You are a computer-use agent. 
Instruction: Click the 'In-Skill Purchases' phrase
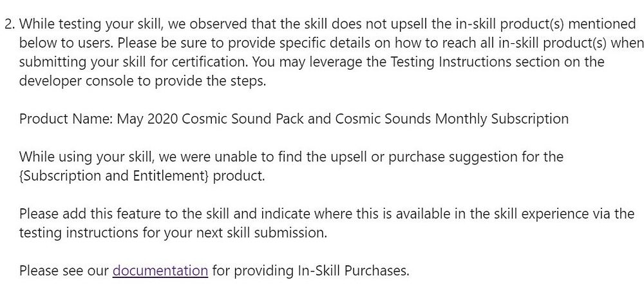click(x=351, y=270)
